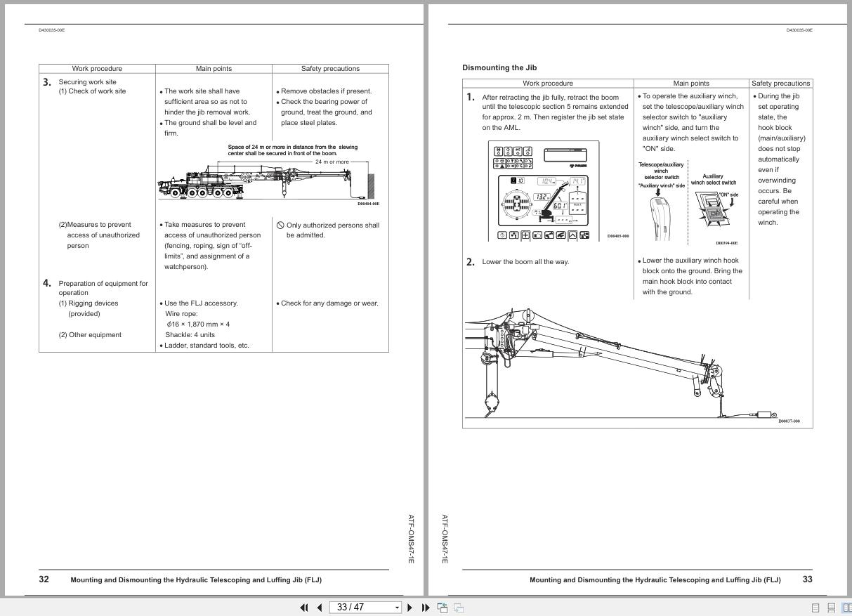Go to the previous page
The width and height of the screenshot is (852, 616).
[x=320, y=608]
